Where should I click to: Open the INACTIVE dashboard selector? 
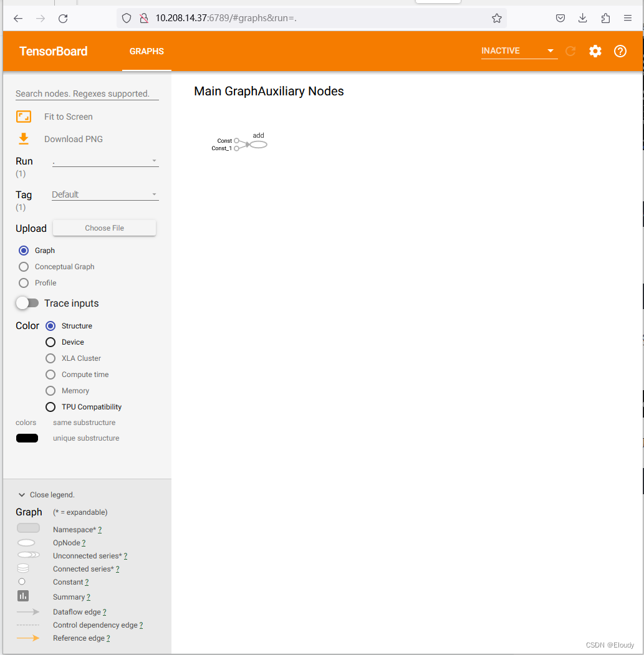coord(518,51)
